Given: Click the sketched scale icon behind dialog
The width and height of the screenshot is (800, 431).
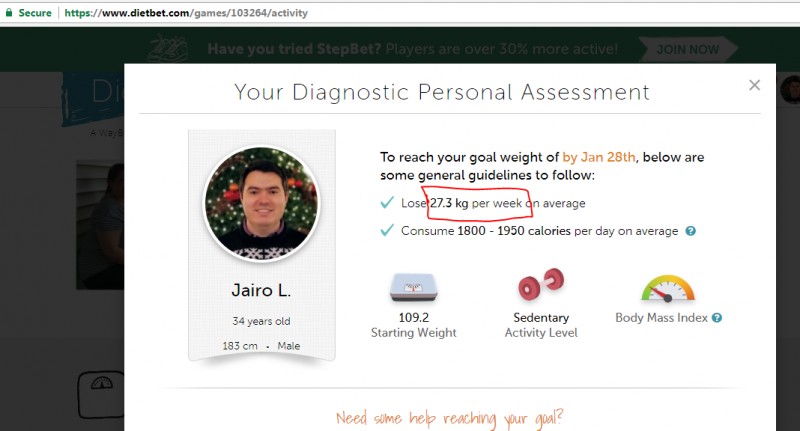Looking at the screenshot, I should (x=101, y=394).
